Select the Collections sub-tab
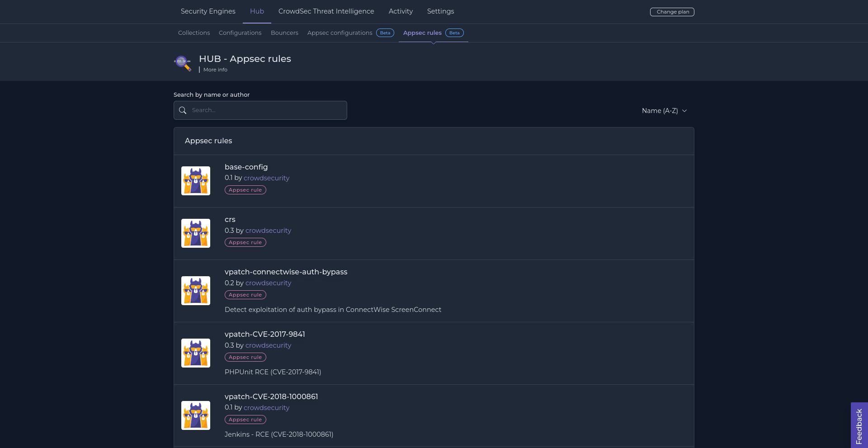Image resolution: width=868 pixels, height=448 pixels. tap(194, 33)
